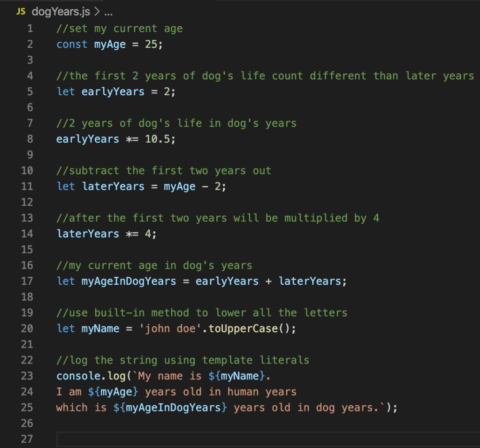Click the toUpperCase method call
The width and height of the screenshot is (480, 448).
[x=243, y=328]
